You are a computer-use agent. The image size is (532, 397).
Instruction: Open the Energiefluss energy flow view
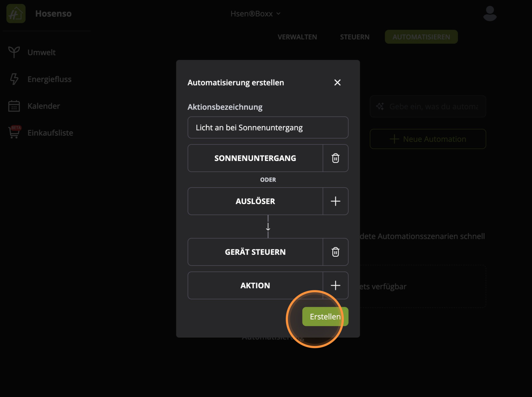pos(49,79)
